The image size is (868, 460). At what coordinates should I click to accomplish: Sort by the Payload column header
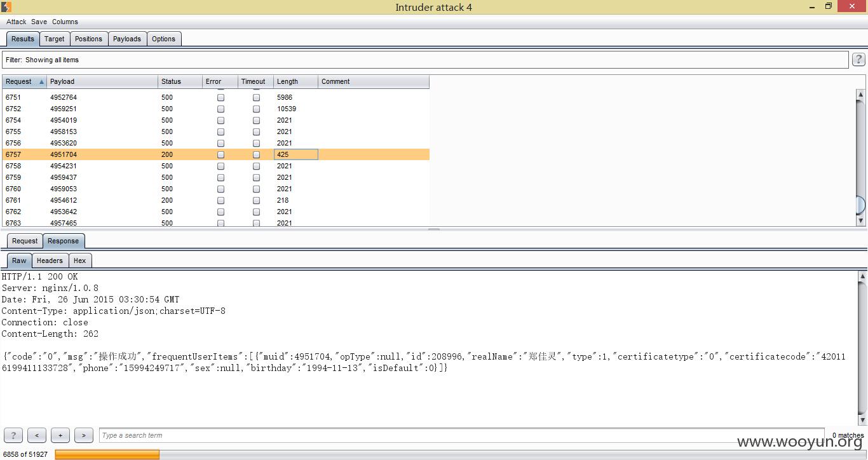[102, 81]
